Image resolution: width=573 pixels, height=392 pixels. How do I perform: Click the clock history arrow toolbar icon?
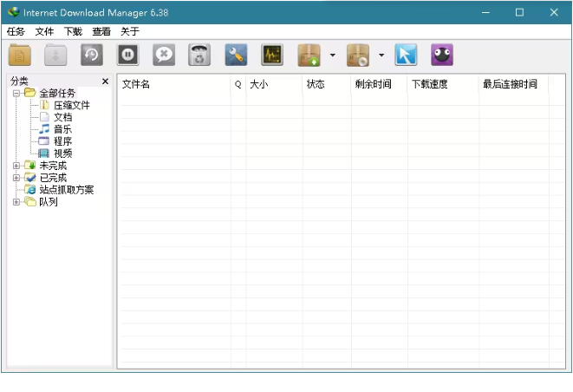click(x=92, y=55)
